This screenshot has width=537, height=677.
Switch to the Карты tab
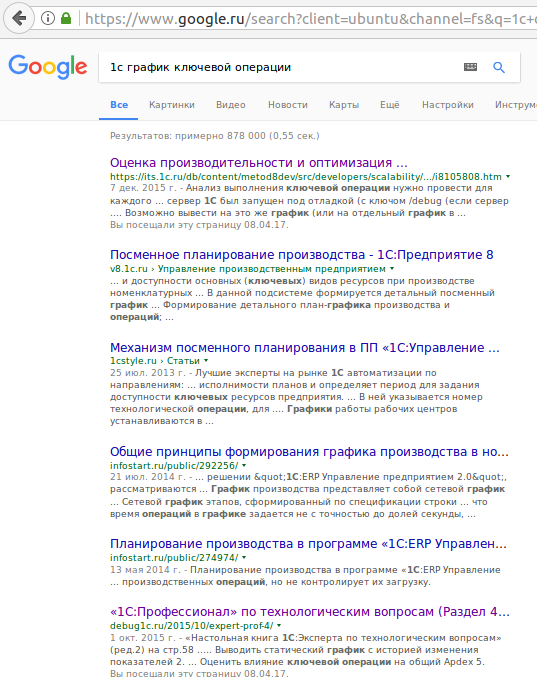pos(344,105)
